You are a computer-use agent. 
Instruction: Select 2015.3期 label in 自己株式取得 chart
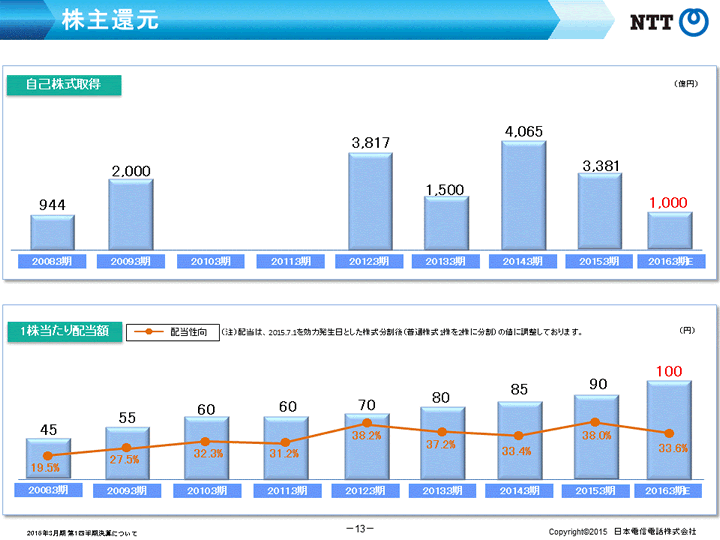tap(599, 261)
